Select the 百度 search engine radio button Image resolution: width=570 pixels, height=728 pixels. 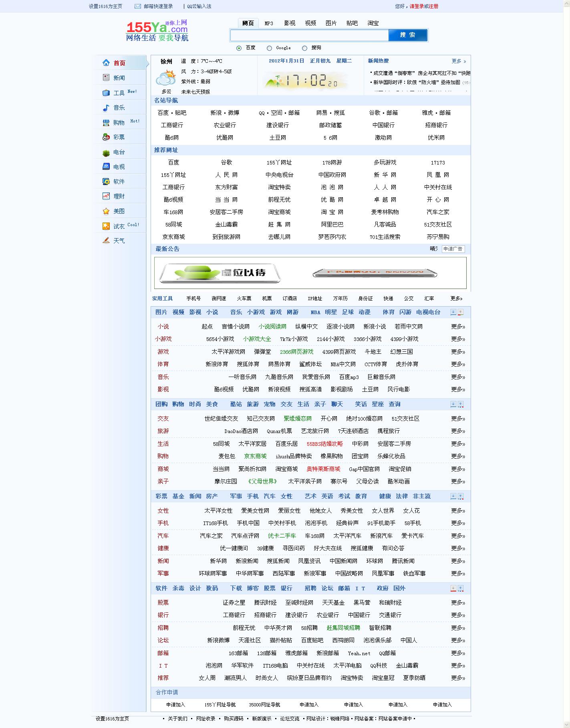click(x=239, y=48)
